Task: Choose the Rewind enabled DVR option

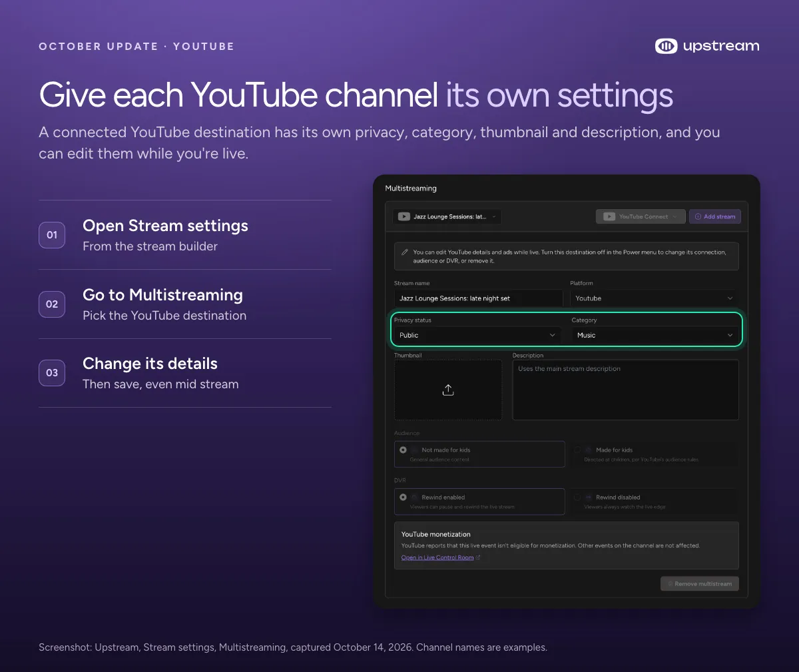Action: (x=479, y=502)
